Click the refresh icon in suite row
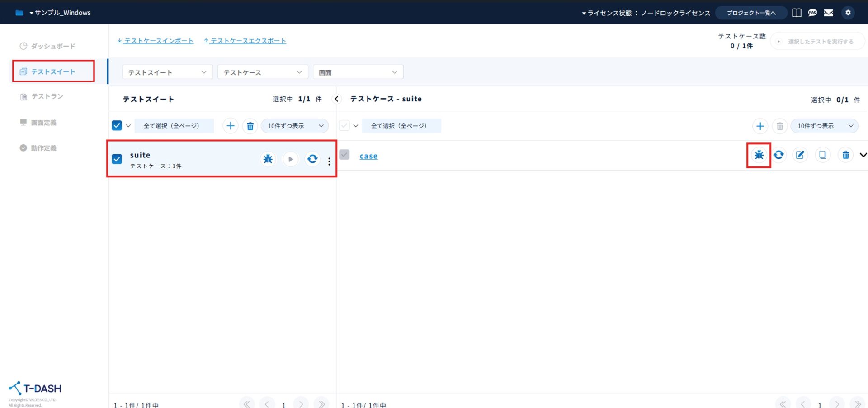The width and height of the screenshot is (868, 408). tap(312, 159)
